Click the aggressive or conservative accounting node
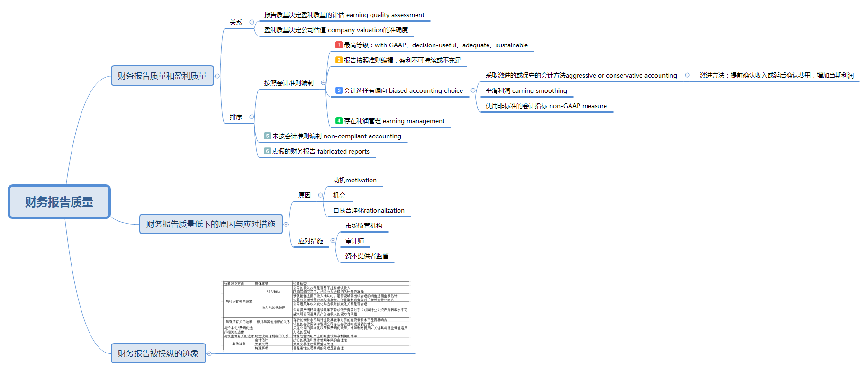Image resolution: width=868 pixels, height=371 pixels. pos(581,75)
